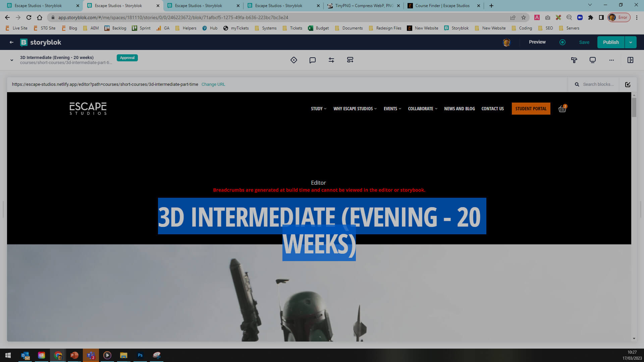Open more options ellipsis menu

pyautogui.click(x=611, y=60)
